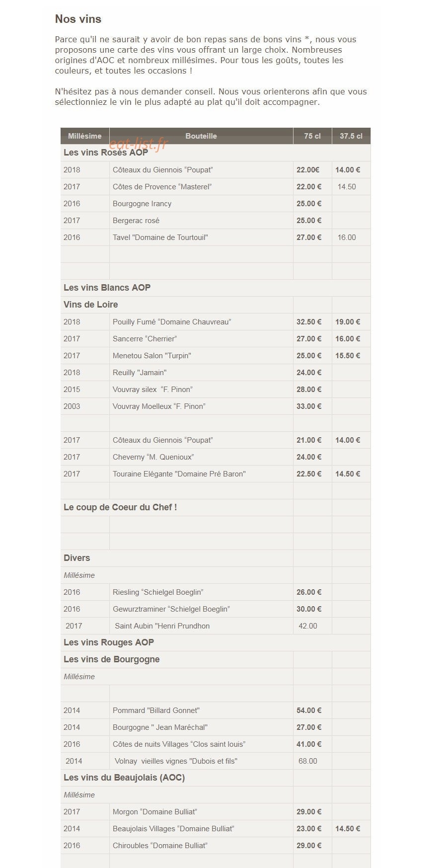The height and width of the screenshot is (868, 447).
Task: Click the Tavel "Domaine de Tourtouil" entry
Action: coord(160,237)
